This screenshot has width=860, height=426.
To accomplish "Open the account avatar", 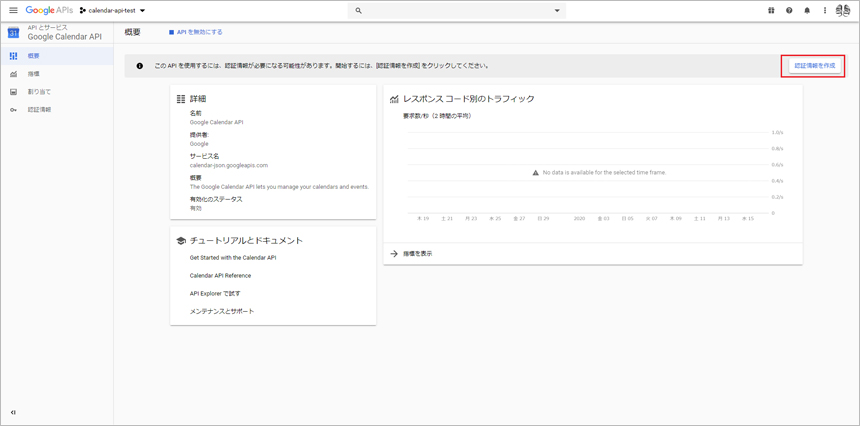I will (842, 10).
